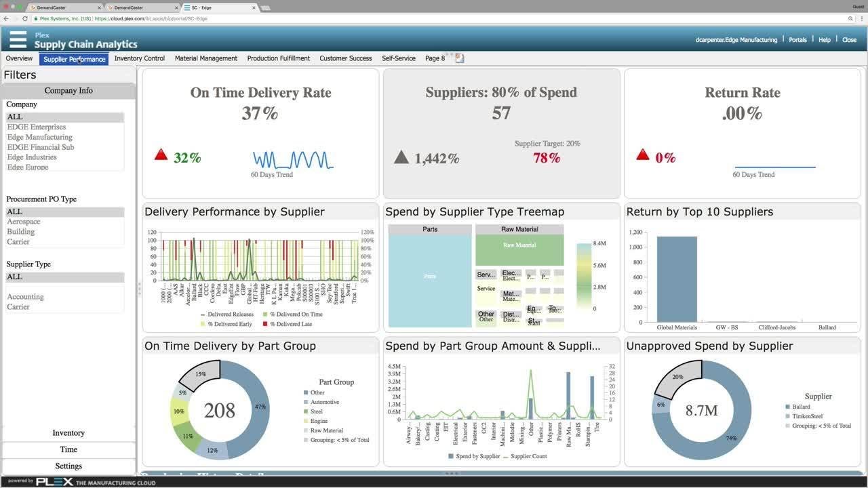
Task: Expand the Settings filter section
Action: [x=68, y=466]
